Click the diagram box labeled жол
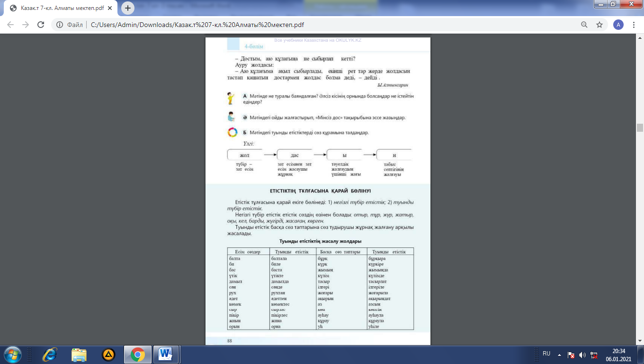This screenshot has height=364, width=644. pos(245,155)
